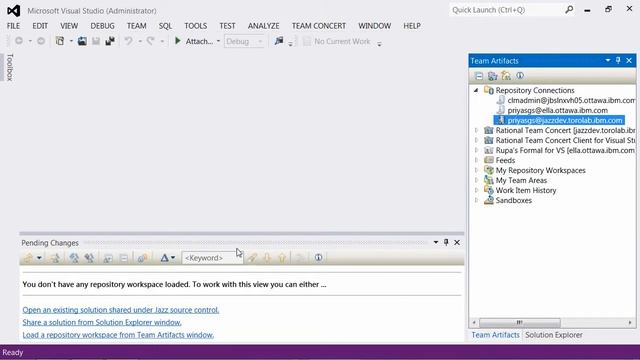Open the Debug configuration combo box

coord(244,41)
